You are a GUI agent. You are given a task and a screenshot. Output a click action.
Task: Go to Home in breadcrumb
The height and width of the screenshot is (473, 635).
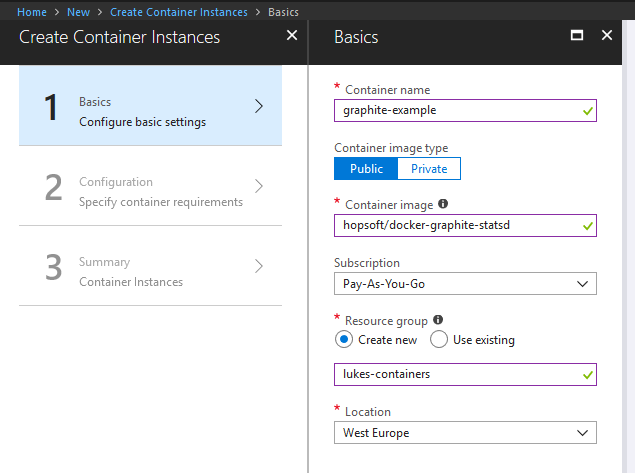[x=32, y=12]
